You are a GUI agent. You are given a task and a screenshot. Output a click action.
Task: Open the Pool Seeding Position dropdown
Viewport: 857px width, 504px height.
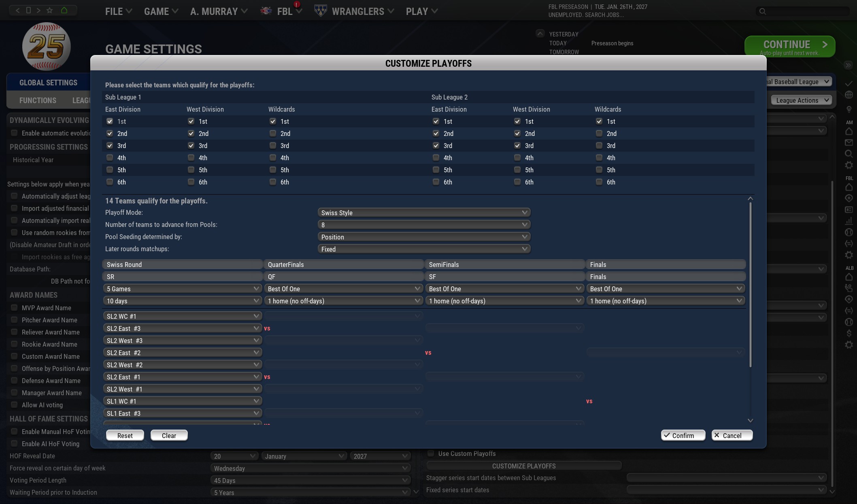pos(424,237)
